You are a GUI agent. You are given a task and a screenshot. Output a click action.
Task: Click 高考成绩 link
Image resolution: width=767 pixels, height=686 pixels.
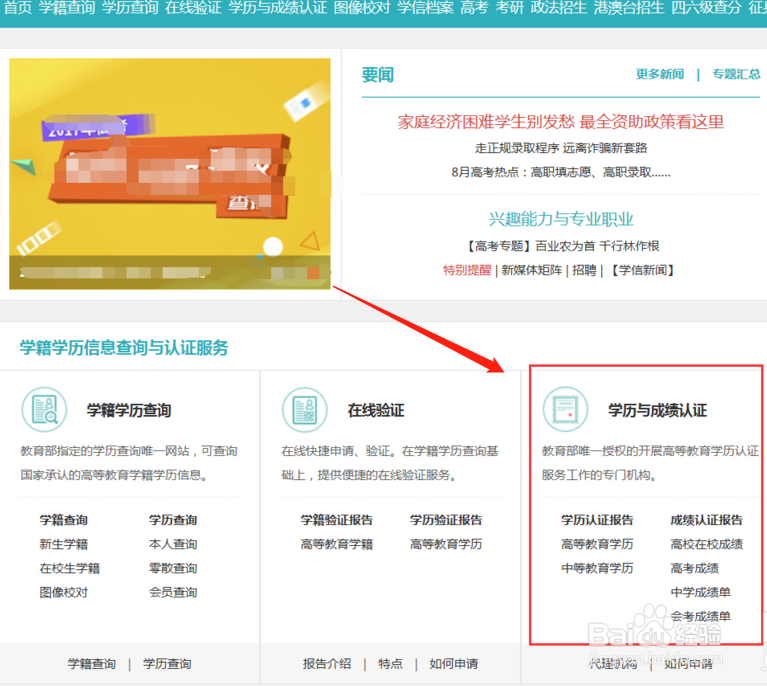coord(695,568)
